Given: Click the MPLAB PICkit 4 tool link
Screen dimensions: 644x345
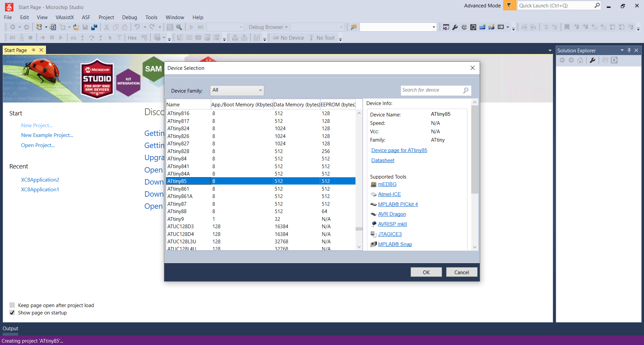Looking at the screenshot, I should pyautogui.click(x=398, y=204).
